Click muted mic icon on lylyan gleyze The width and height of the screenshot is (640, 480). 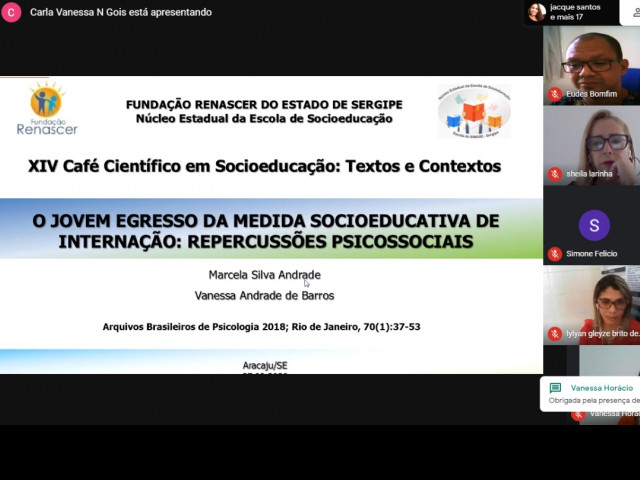(x=554, y=334)
